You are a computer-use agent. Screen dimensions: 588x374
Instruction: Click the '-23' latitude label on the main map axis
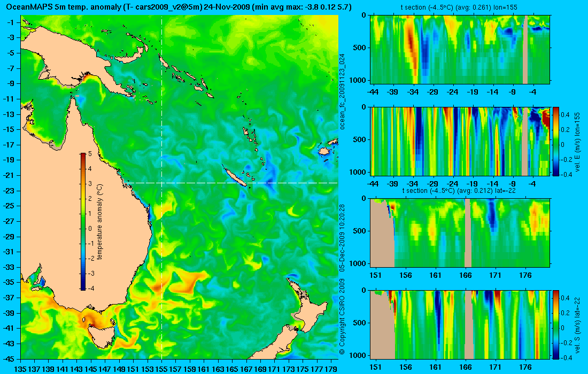pyautogui.click(x=8, y=190)
